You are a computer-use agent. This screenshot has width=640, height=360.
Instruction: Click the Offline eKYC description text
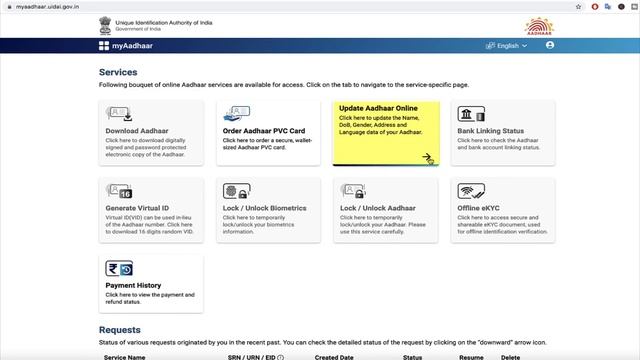(502, 224)
